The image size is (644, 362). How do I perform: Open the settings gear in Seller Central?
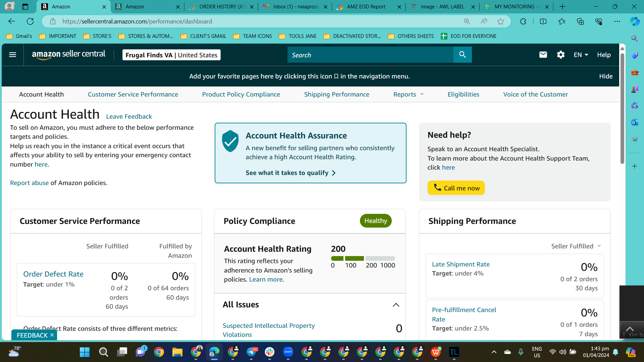click(561, 55)
